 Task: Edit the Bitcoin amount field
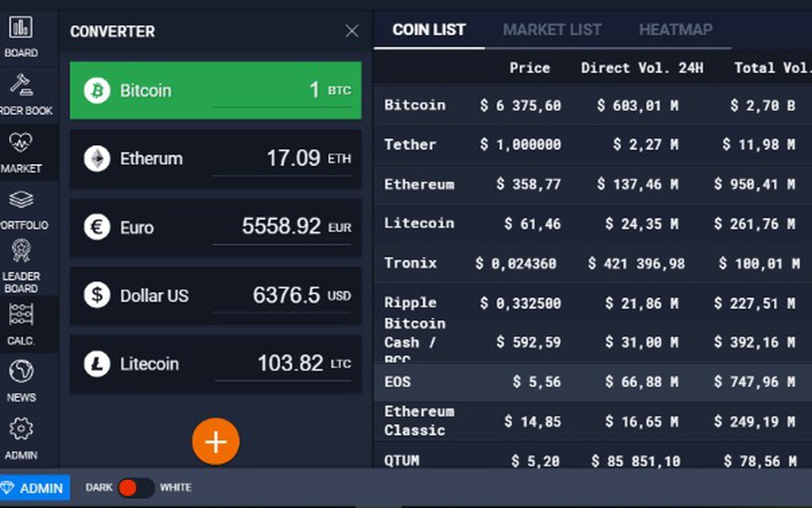click(282, 91)
